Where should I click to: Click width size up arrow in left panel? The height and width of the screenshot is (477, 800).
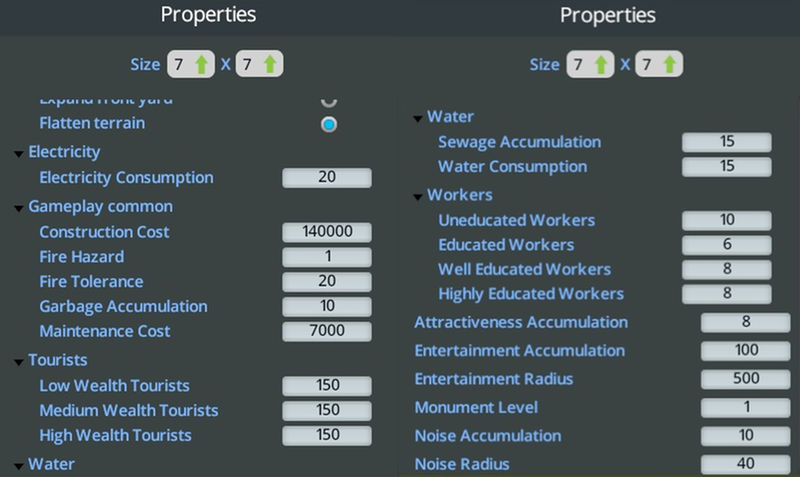tap(202, 64)
